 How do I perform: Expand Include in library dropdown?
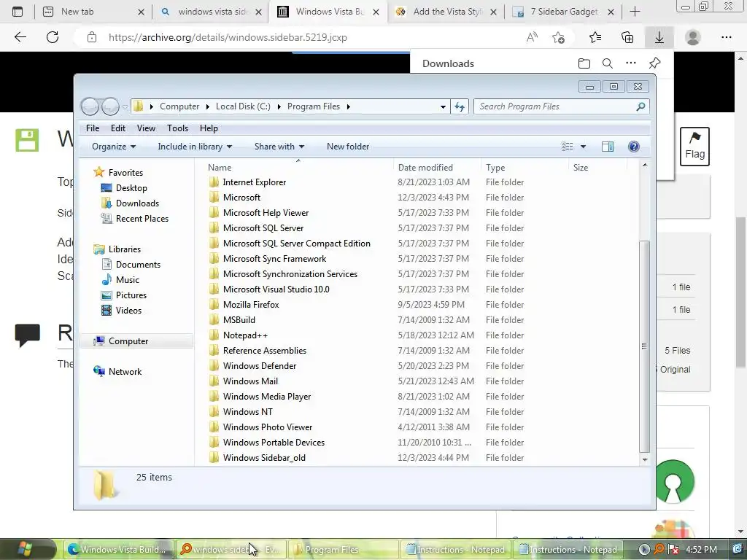[195, 147]
